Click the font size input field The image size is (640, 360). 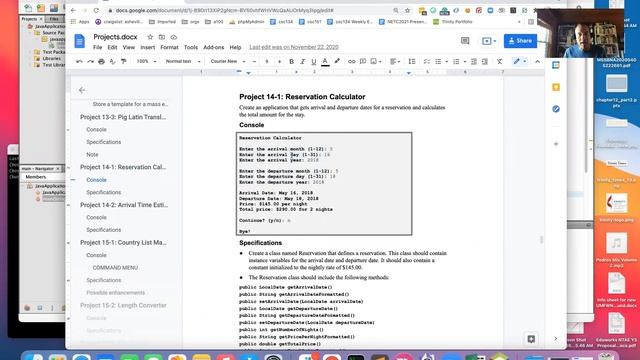click(x=267, y=61)
